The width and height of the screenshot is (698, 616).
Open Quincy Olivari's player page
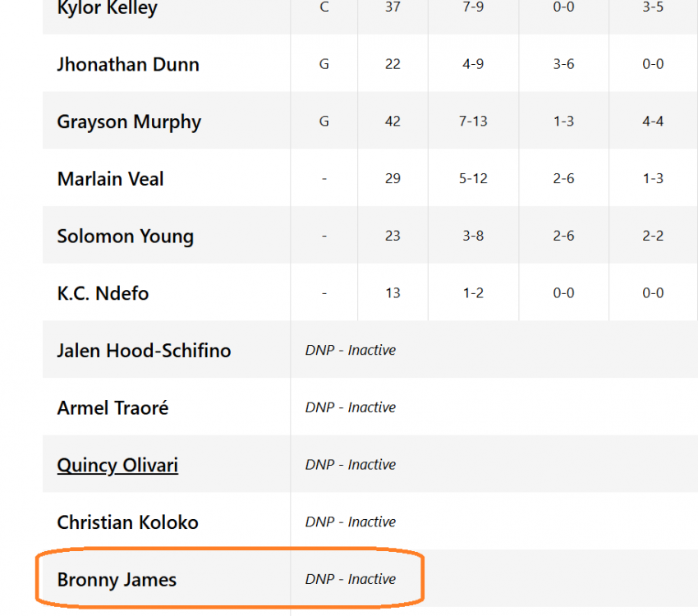click(x=117, y=465)
